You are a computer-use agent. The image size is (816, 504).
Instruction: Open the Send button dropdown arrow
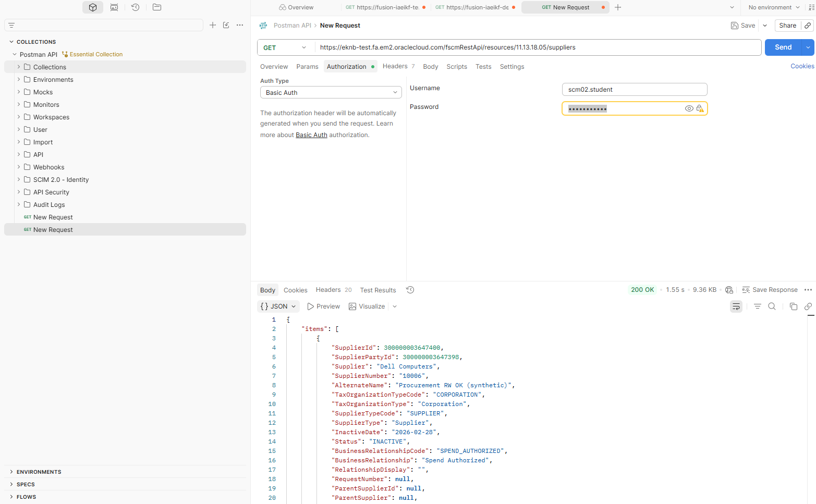(808, 47)
